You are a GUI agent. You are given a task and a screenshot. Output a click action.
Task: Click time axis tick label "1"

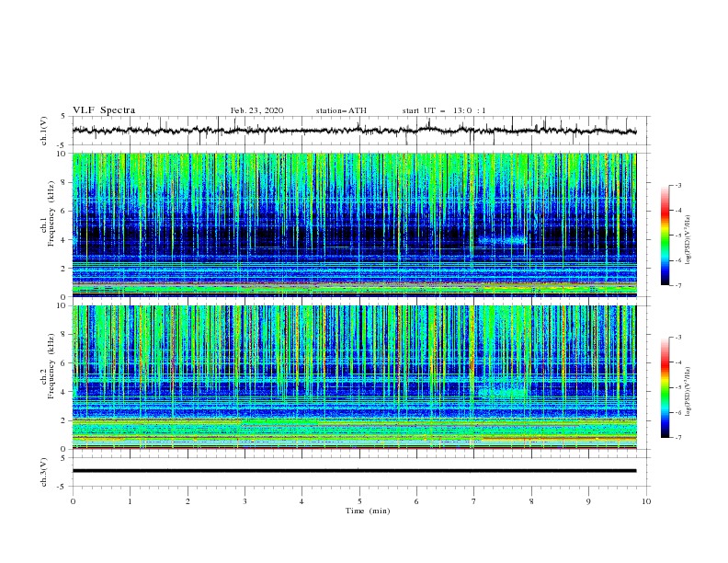(x=130, y=501)
